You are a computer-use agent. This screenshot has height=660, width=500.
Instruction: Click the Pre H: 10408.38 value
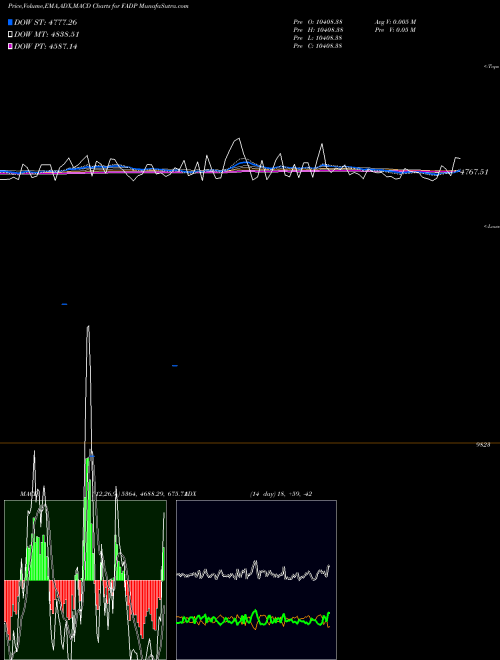[x=318, y=30]
